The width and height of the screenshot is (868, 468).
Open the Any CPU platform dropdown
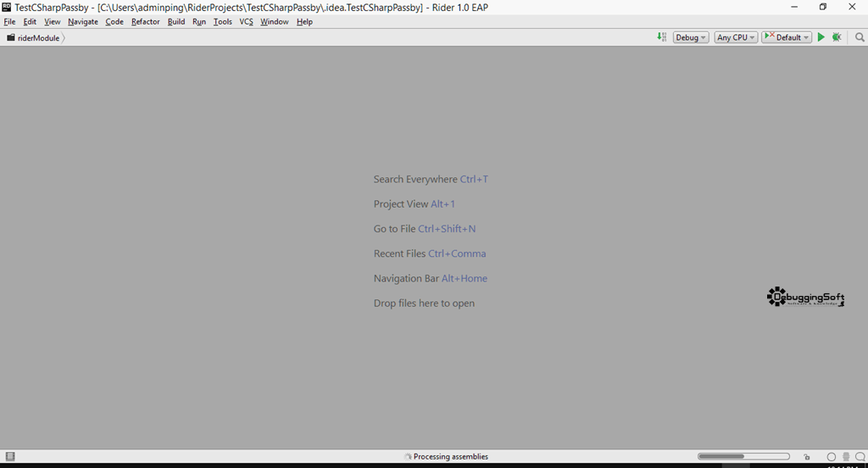tap(736, 37)
